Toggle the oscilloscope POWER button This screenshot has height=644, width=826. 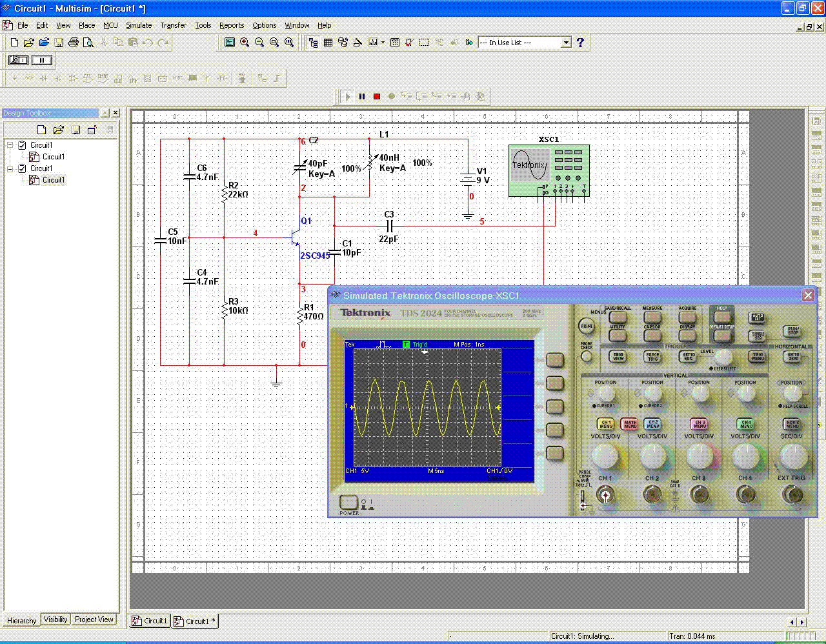pyautogui.click(x=349, y=502)
